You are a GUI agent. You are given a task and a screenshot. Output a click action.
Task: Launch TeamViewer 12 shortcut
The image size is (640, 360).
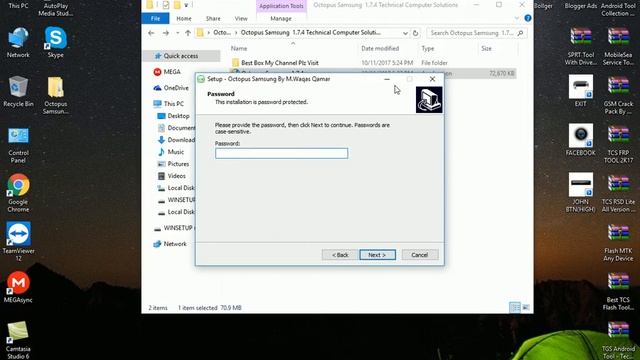[18, 242]
